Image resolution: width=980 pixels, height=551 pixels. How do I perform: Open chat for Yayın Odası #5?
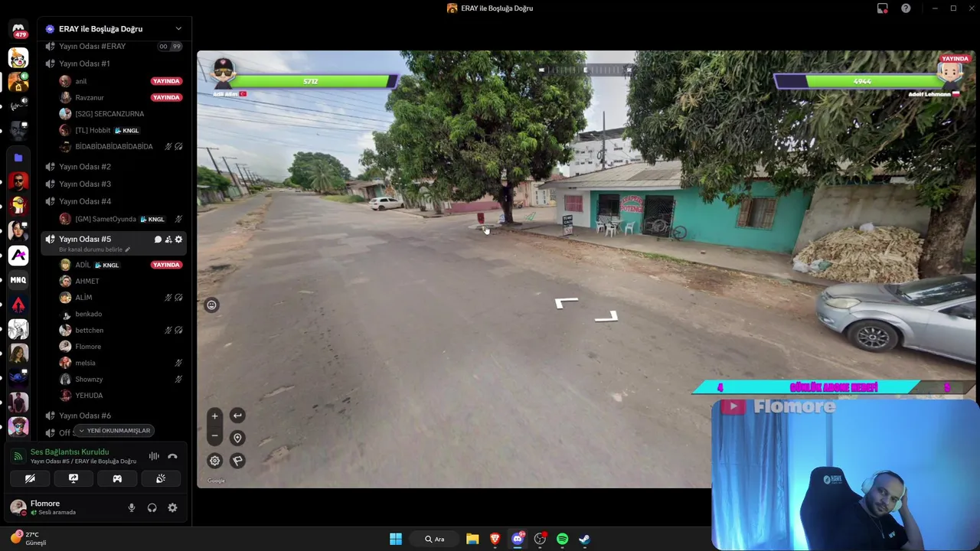(158, 240)
